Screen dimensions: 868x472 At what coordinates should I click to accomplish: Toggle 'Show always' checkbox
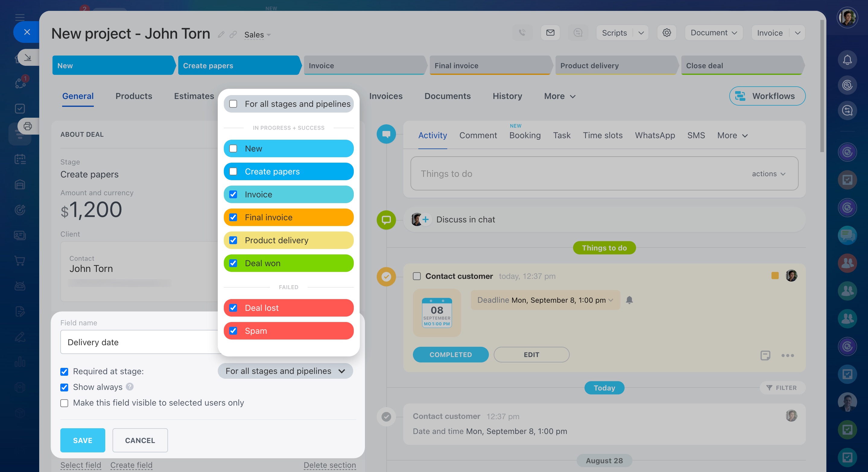point(64,387)
